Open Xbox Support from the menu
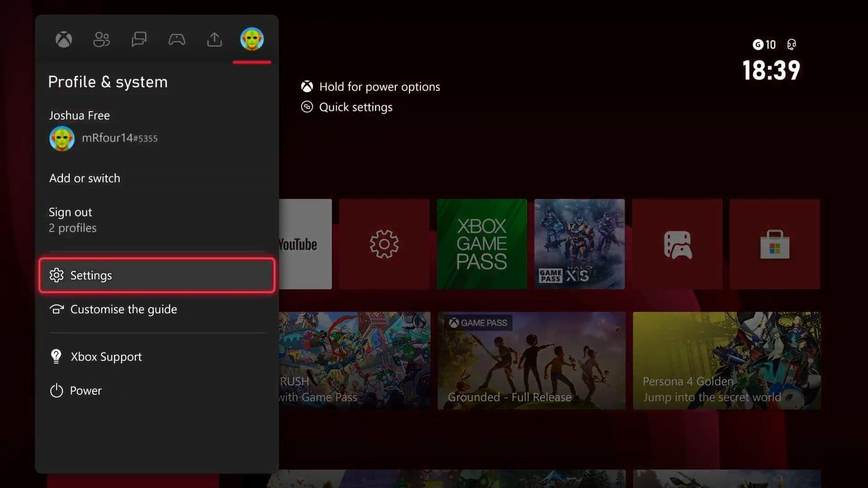This screenshot has width=868, height=488. (105, 356)
